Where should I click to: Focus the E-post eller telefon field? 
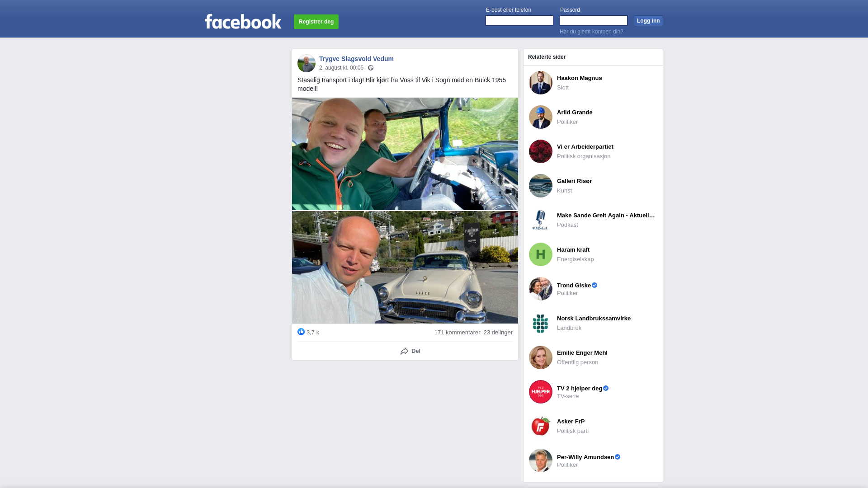tap(519, 20)
